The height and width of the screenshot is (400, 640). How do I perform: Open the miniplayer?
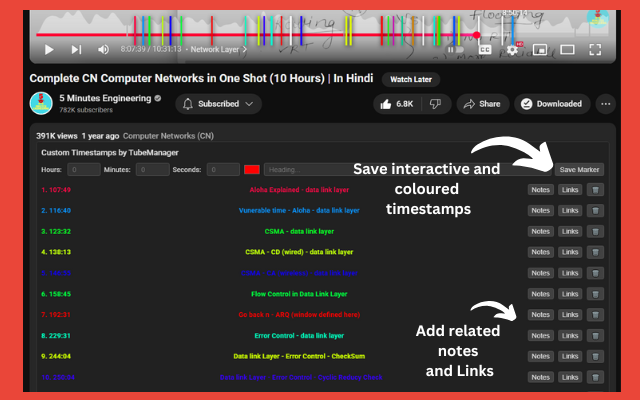click(x=540, y=50)
